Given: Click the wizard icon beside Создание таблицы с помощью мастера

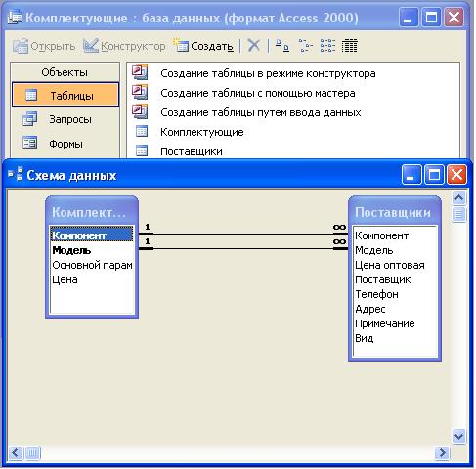Looking at the screenshot, I should pyautogui.click(x=140, y=92).
